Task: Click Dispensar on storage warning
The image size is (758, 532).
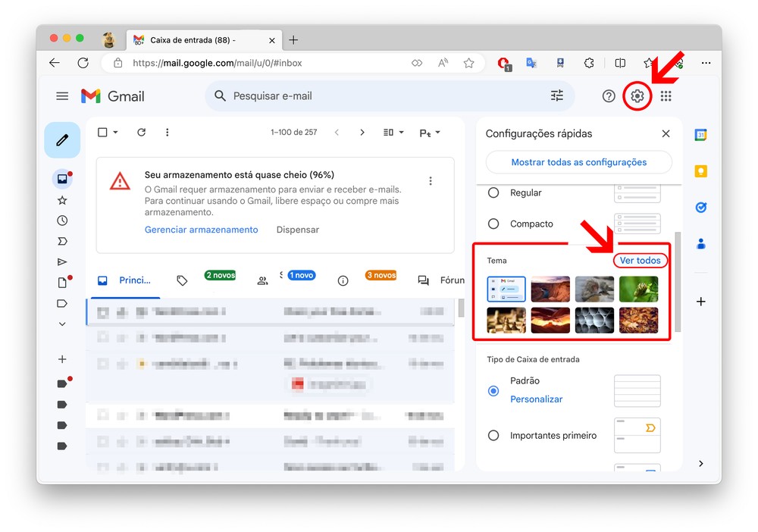Action: [298, 230]
